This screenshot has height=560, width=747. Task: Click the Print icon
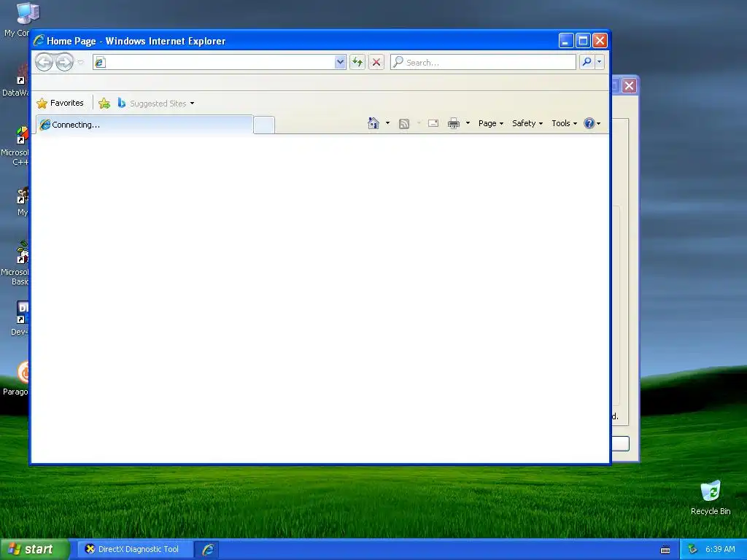454,123
